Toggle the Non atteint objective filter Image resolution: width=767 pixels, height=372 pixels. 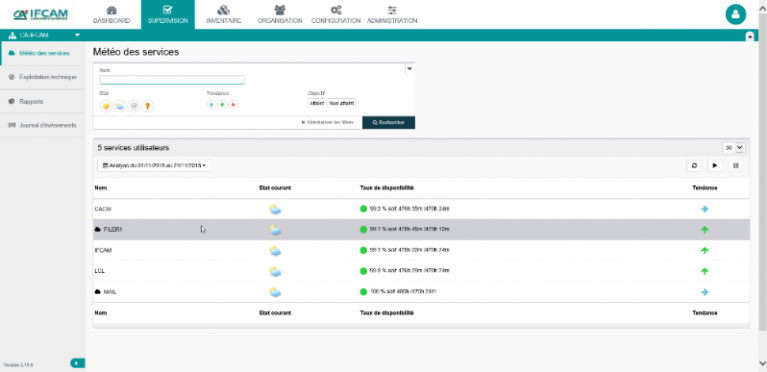(341, 103)
